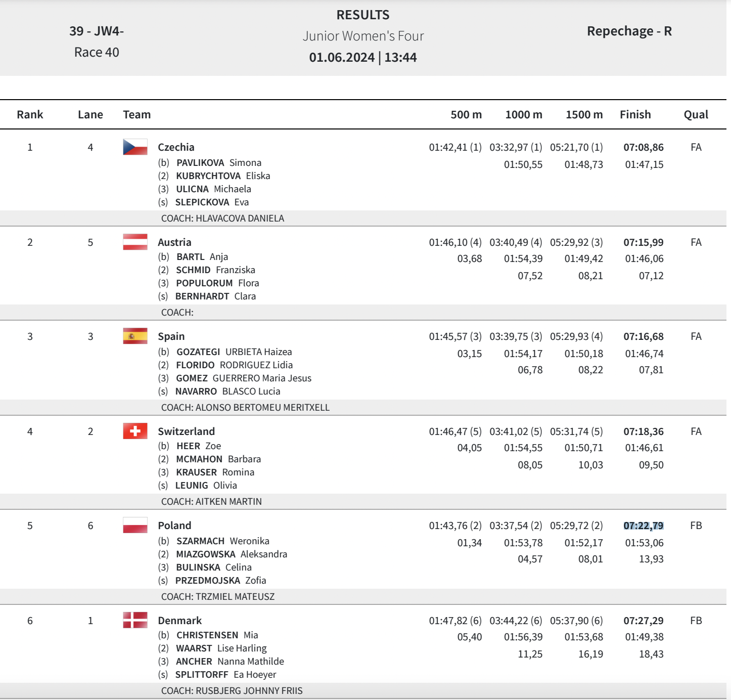Click the Switzerland flag icon
Screen dimensions: 731x700
click(135, 431)
